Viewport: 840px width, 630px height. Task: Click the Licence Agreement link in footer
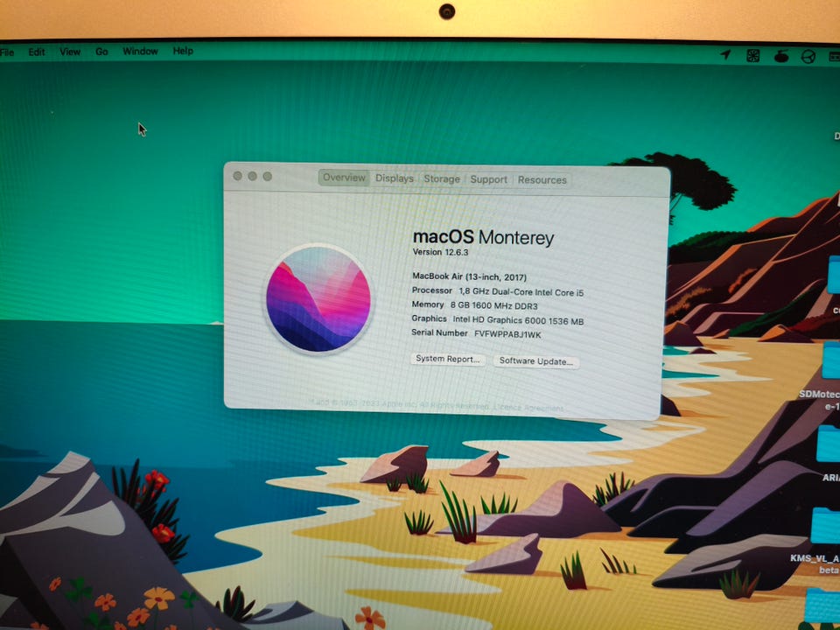point(528,409)
